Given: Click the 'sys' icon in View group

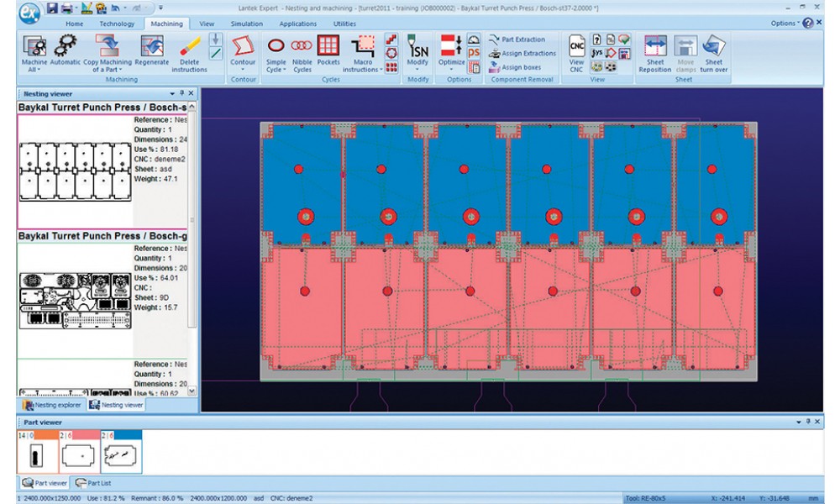Looking at the screenshot, I should [596, 53].
